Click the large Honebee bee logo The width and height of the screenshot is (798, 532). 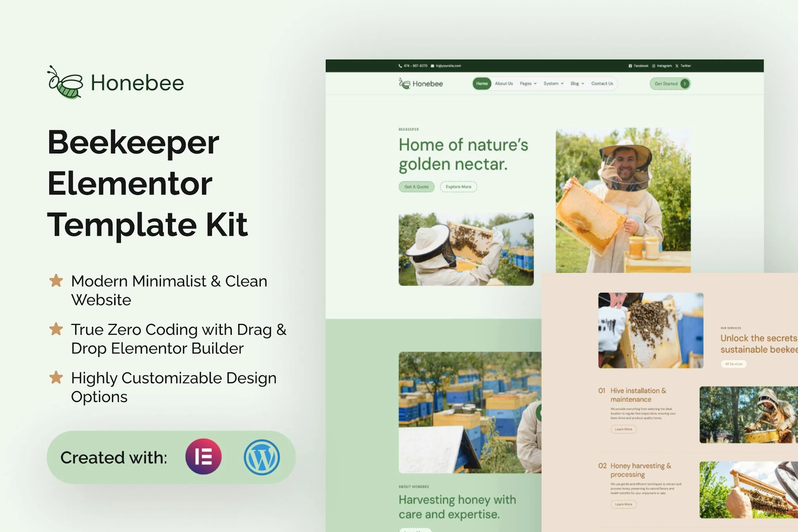coord(65,82)
